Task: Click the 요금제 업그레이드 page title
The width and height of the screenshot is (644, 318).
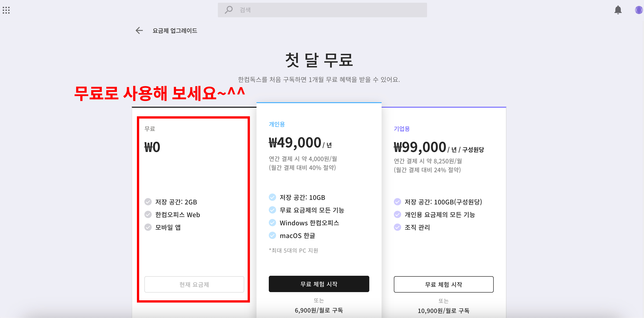Action: tap(175, 30)
